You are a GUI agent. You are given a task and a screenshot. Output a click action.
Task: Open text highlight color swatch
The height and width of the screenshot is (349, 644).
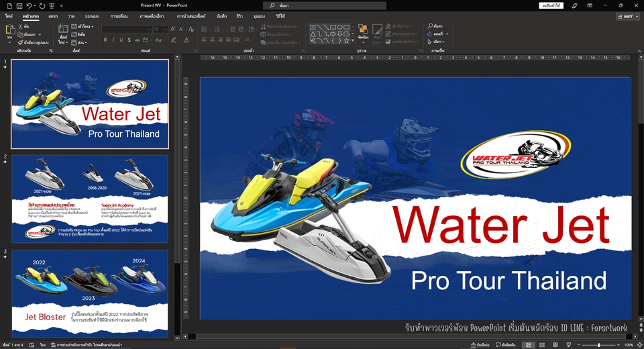tap(174, 40)
